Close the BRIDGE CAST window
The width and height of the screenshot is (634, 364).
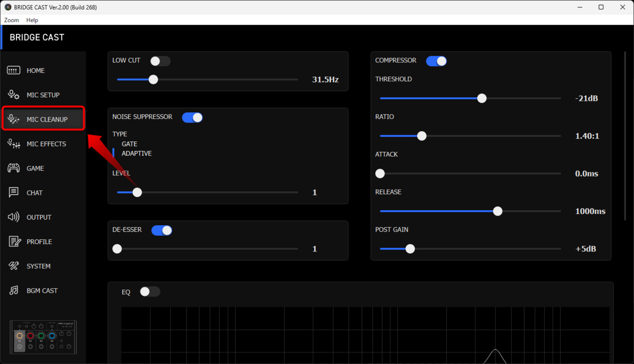click(x=623, y=7)
